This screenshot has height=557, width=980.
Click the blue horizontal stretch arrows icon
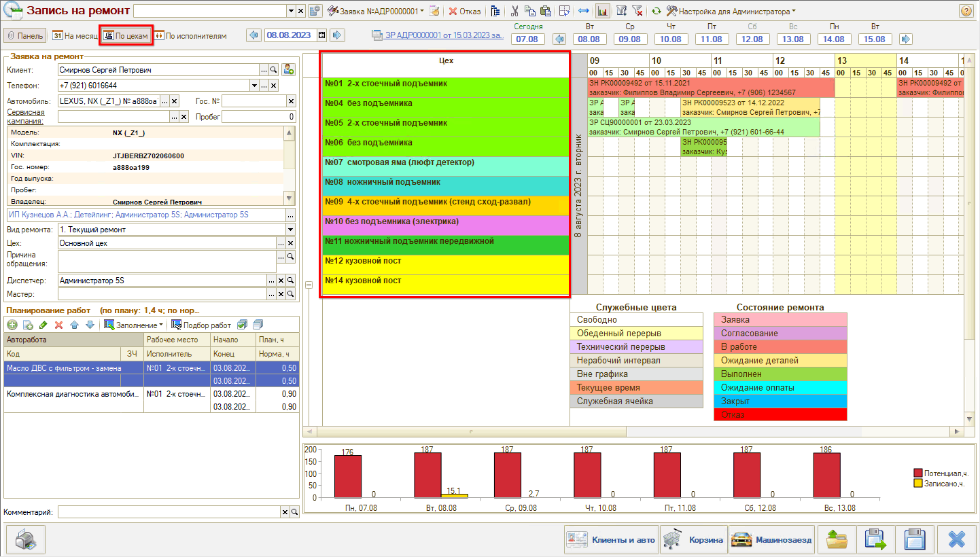(583, 11)
